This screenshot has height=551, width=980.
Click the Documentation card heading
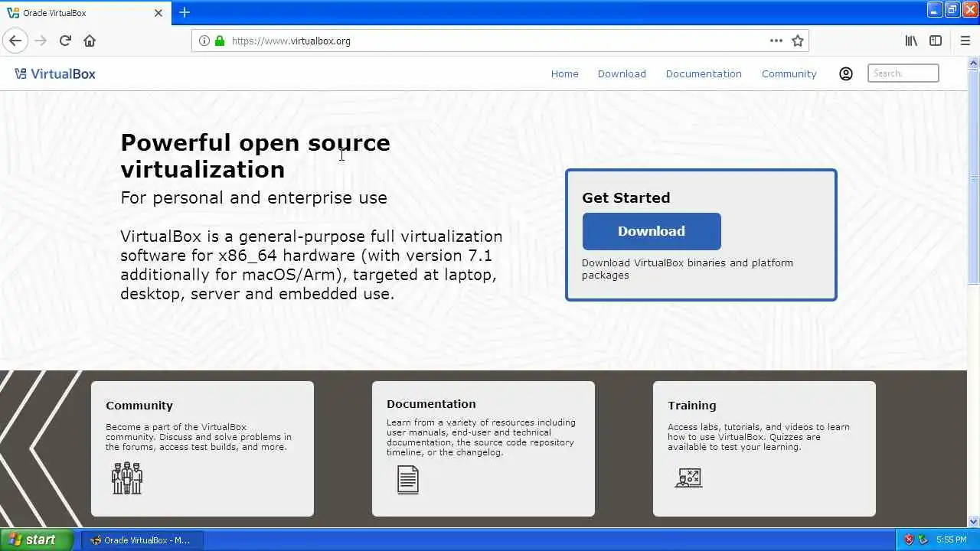click(431, 404)
